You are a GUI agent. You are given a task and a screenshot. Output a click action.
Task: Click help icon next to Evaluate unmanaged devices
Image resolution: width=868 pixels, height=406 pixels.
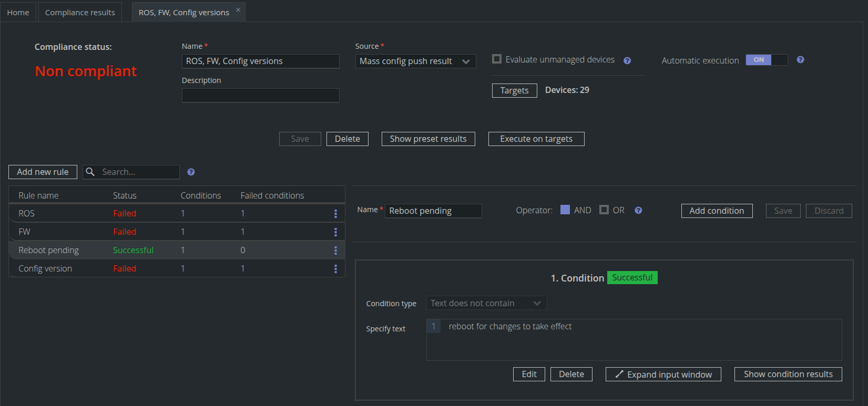(627, 60)
